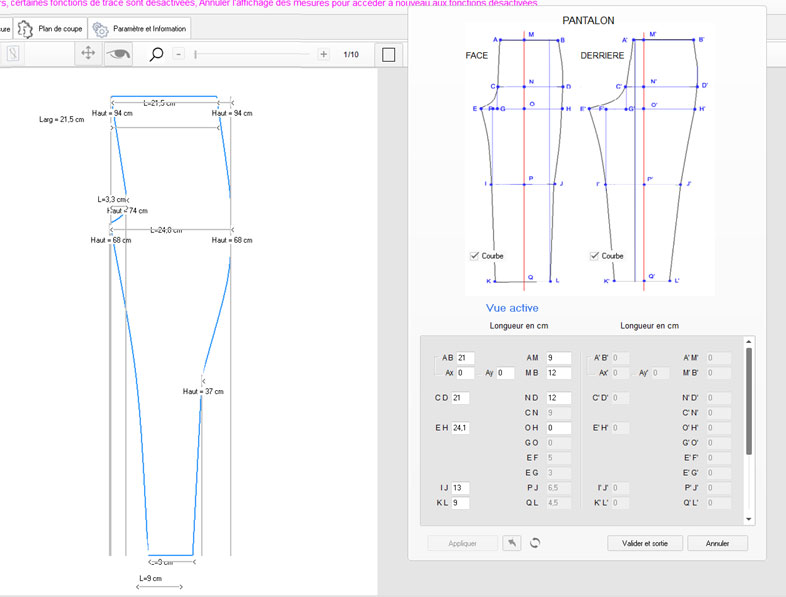Click Valider et sortie button

click(x=645, y=543)
